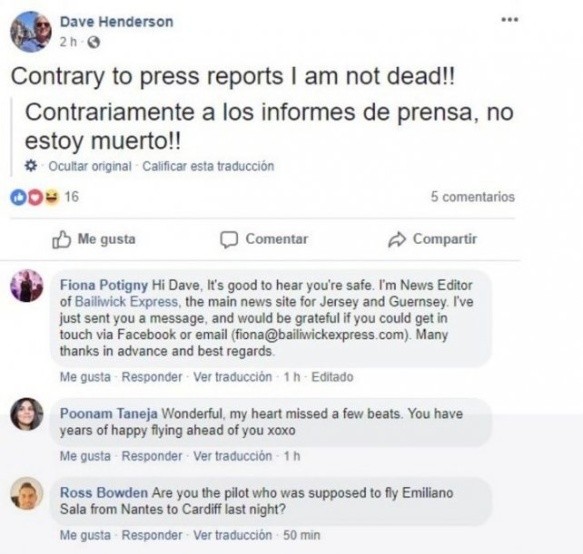
Task: Click the blue like reaction icon
Action: pos(17,197)
